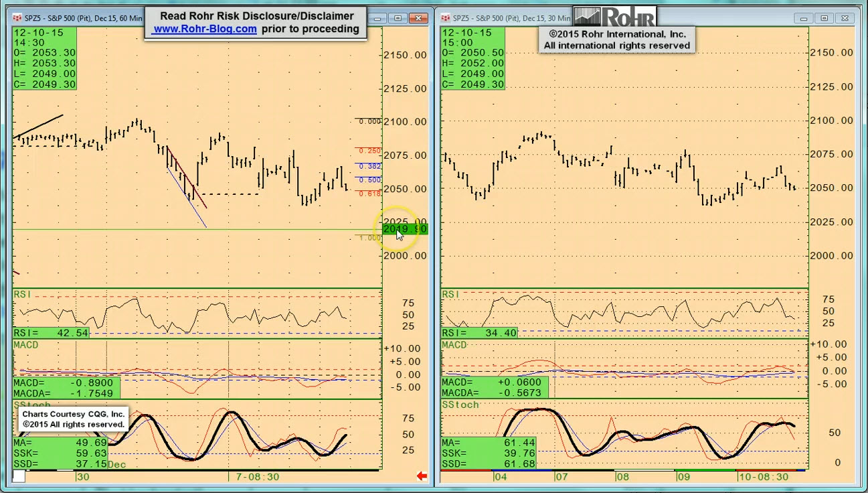This screenshot has height=493, width=868.
Task: Click the Rohr logo image at top
Action: [614, 17]
